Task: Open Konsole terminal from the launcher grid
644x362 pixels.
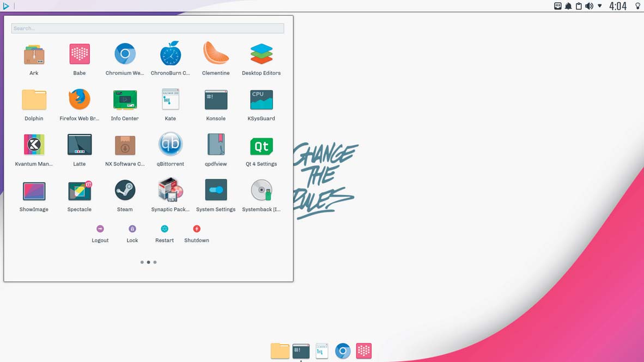Action: [216, 100]
